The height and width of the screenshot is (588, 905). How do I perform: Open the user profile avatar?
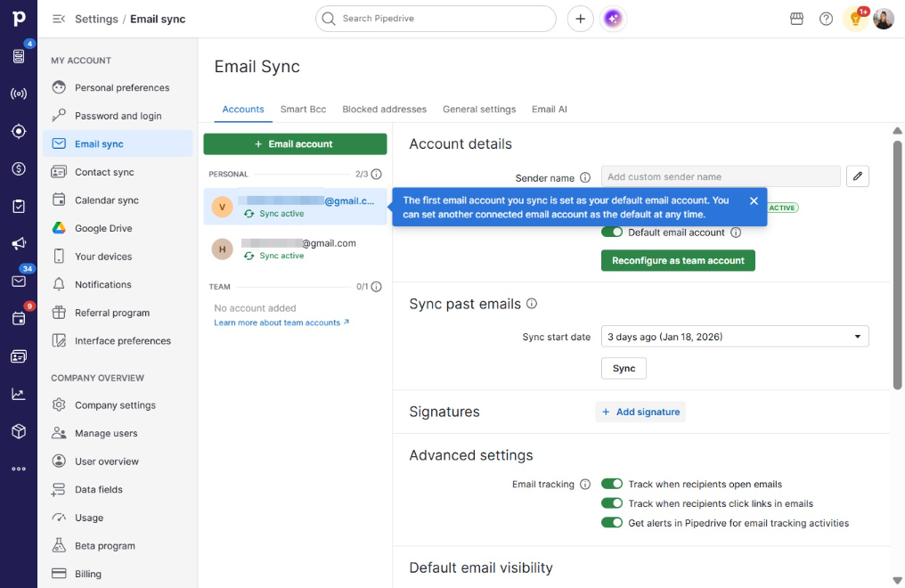click(883, 19)
